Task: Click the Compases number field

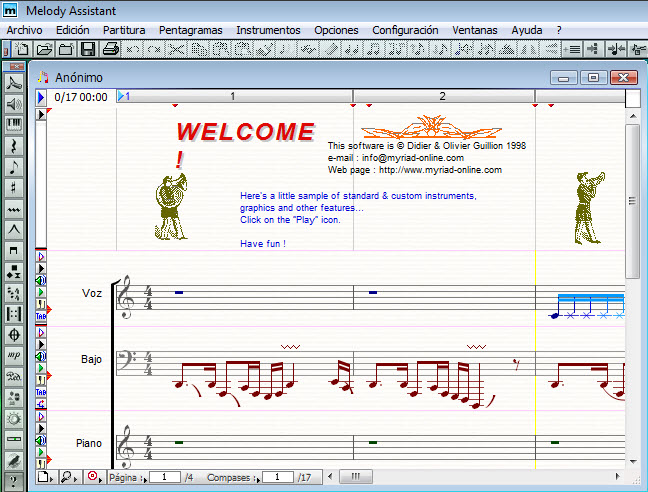Action: (x=278, y=477)
